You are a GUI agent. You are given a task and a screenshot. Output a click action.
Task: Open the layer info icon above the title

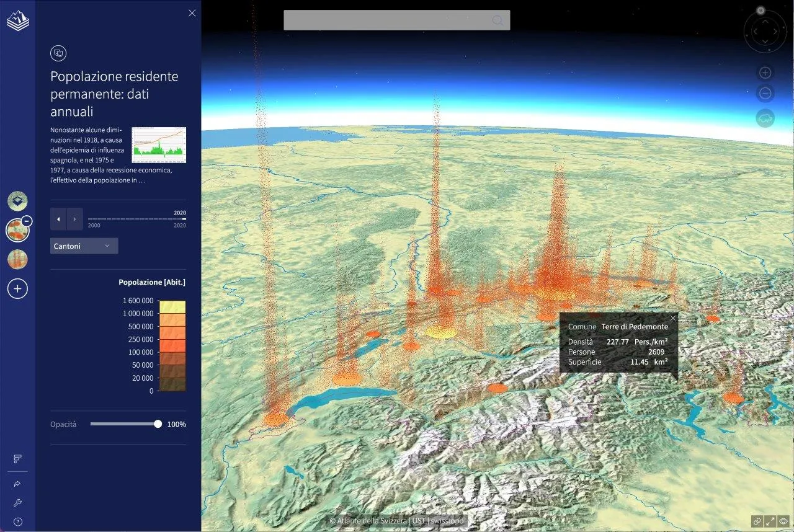tap(58, 53)
